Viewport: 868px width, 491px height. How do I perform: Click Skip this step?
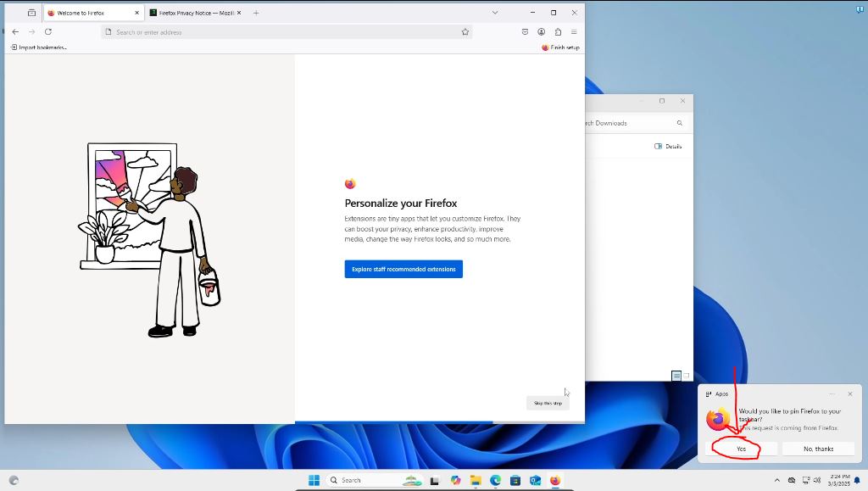pos(548,403)
